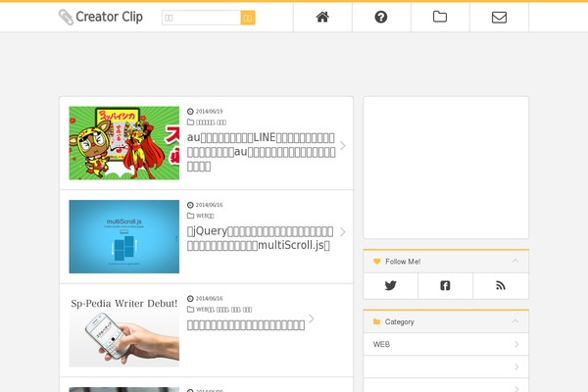Open the folder icon in navigation
The width and height of the screenshot is (588, 392).
pos(440,17)
